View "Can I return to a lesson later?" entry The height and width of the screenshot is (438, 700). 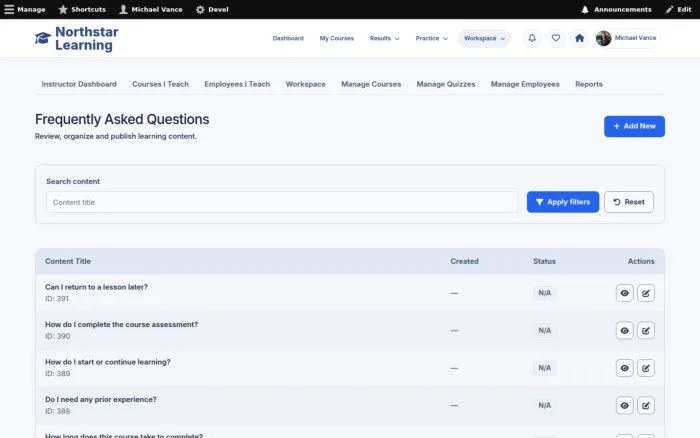coord(624,293)
